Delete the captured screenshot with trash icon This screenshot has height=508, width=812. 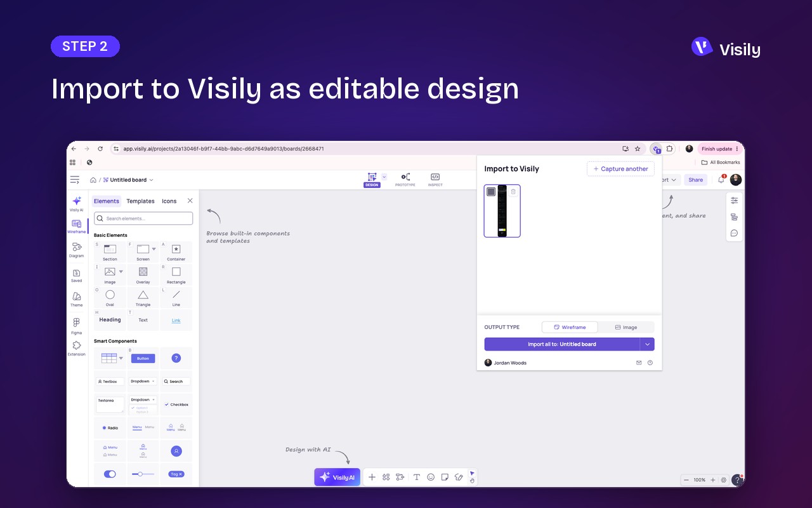(513, 192)
